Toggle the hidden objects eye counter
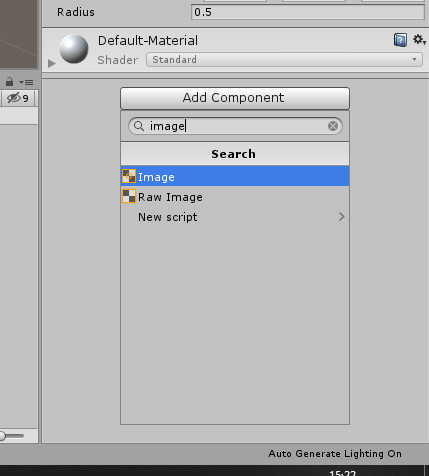Image resolution: width=429 pixels, height=476 pixels. (18, 98)
